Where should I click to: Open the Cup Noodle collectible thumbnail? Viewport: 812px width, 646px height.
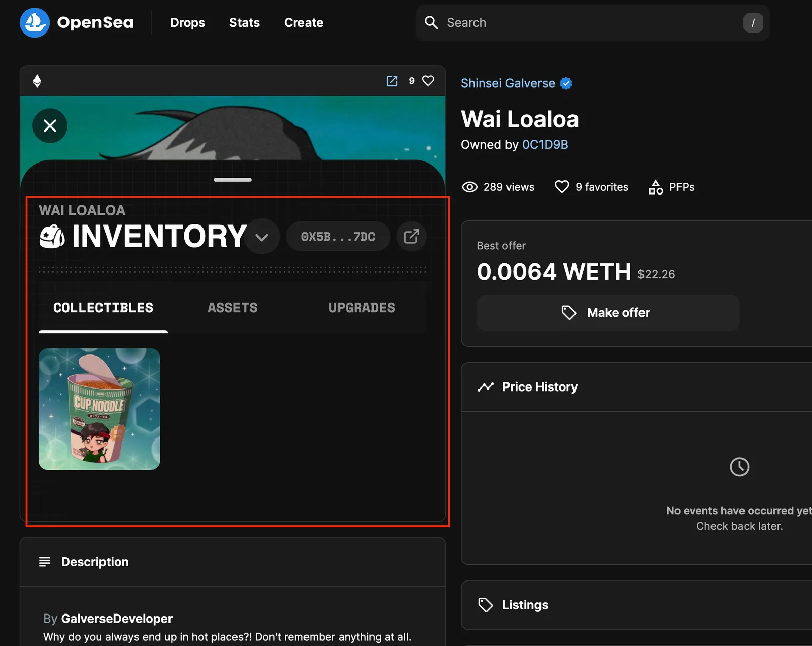click(99, 409)
